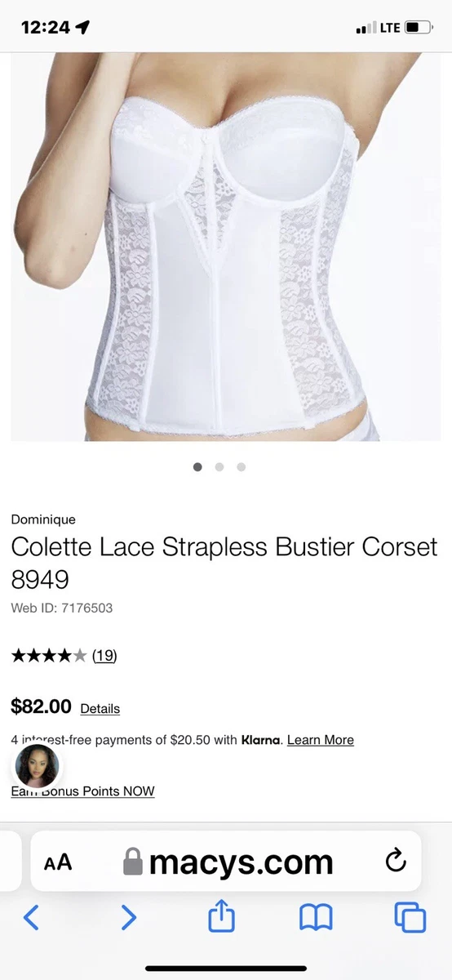452x980 pixels.
Task: Tap the macys.com address bar
Action: pos(226,861)
